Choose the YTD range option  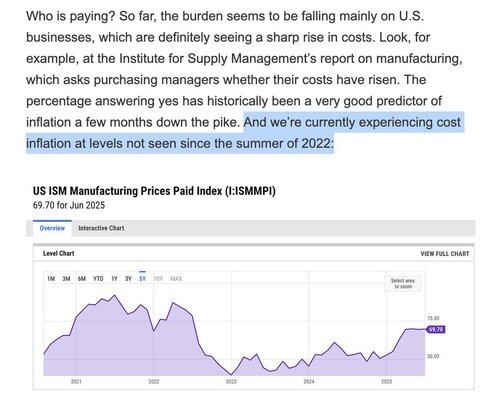[x=98, y=279]
